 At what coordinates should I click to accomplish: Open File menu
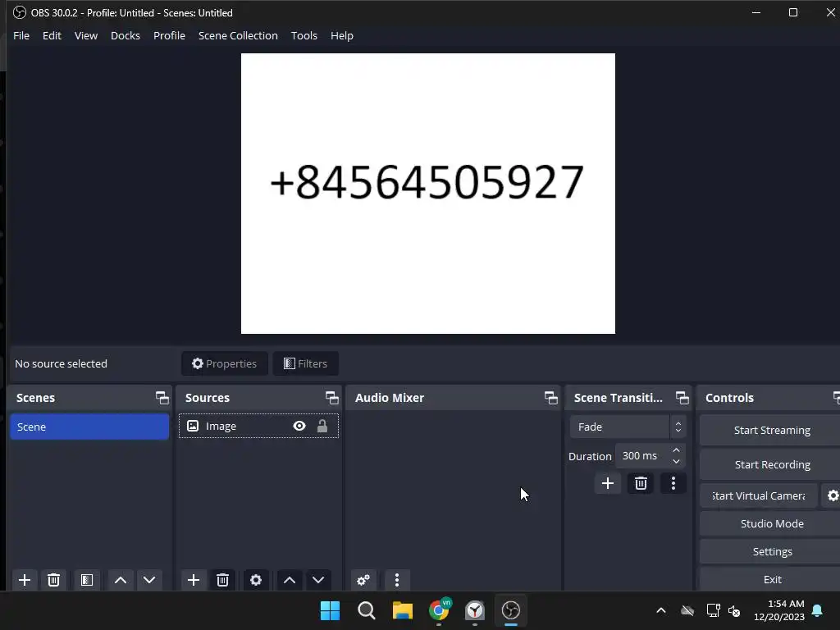click(x=21, y=35)
